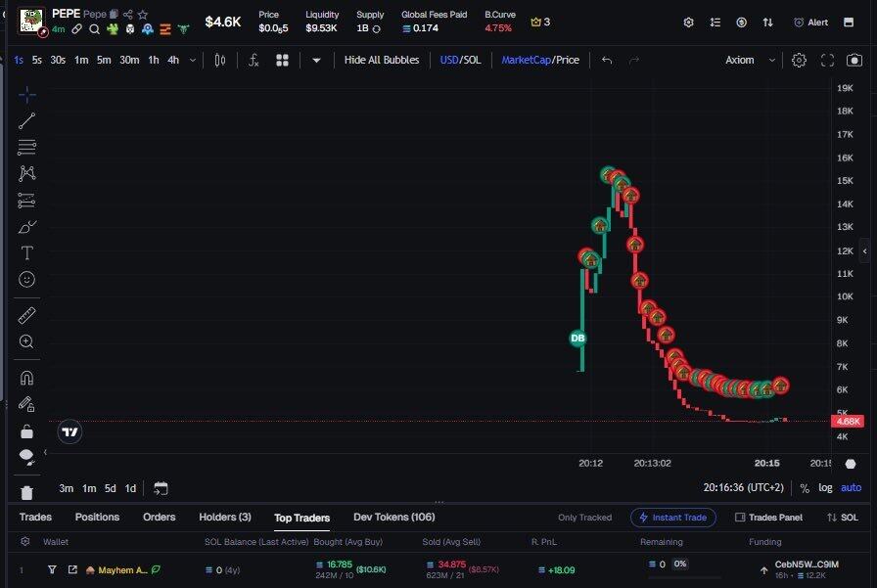Take a chart snapshot with camera icon
Screen dimensions: 877x588
pos(854,60)
